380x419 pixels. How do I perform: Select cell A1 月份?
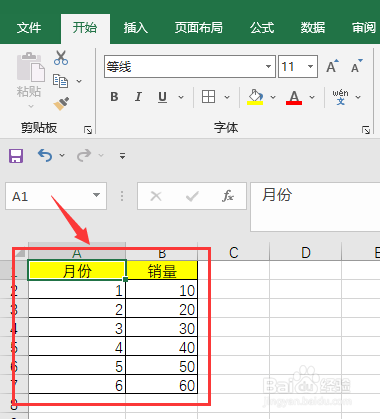click(77, 270)
